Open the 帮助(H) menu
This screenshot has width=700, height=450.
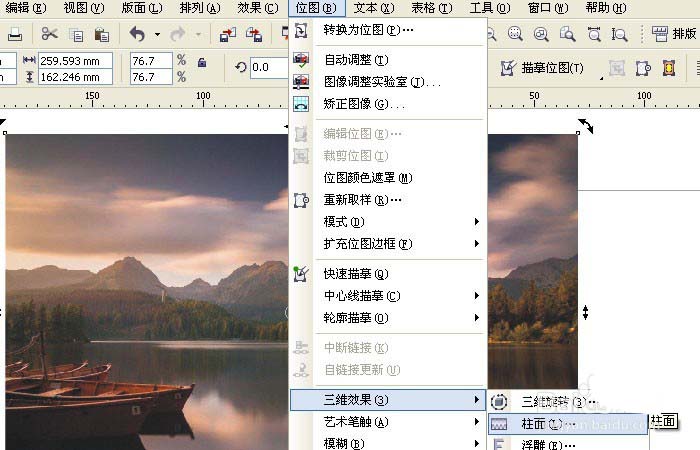tap(606, 8)
